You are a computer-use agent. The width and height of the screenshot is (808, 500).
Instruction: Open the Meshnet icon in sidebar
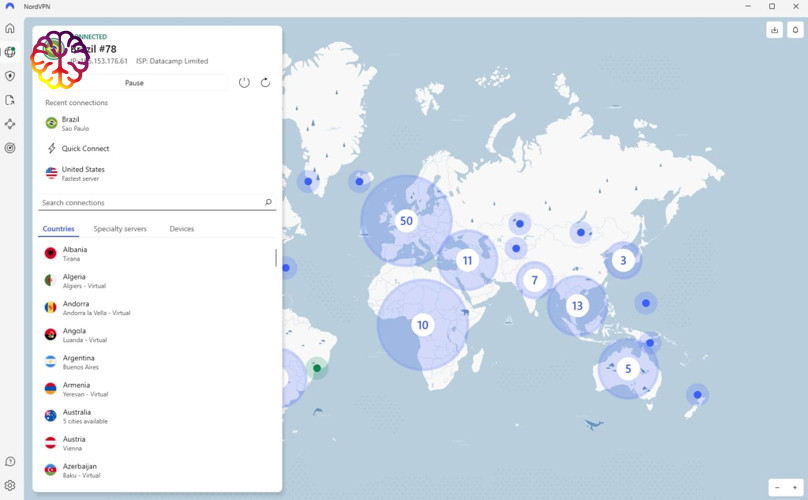(x=10, y=124)
